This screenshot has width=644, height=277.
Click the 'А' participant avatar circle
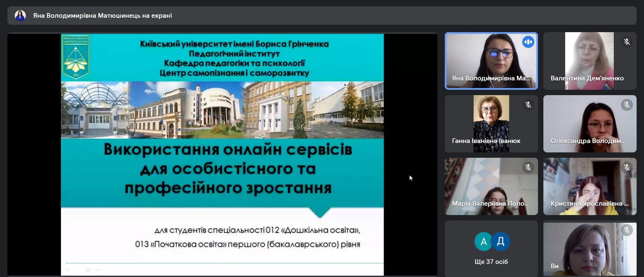[483, 241]
